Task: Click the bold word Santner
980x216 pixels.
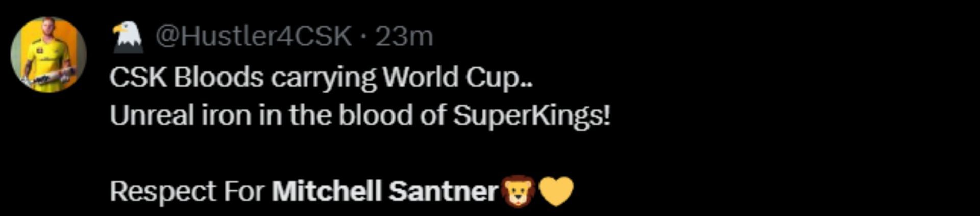Action: [443, 191]
